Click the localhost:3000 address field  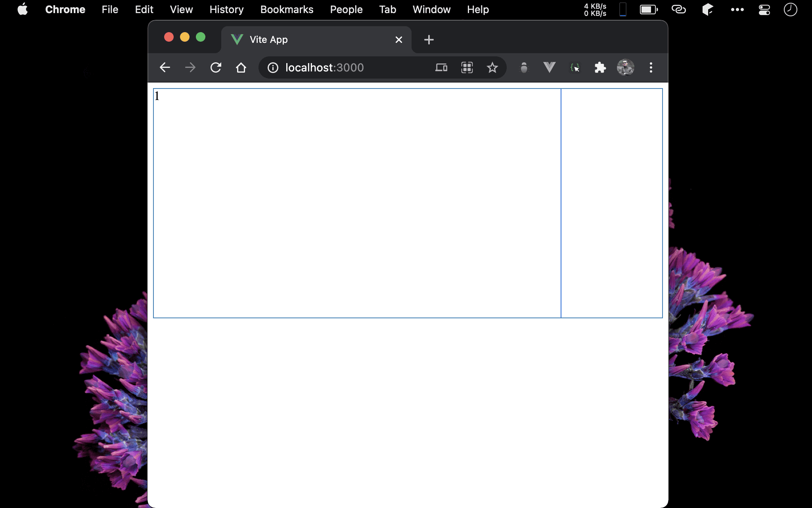(x=349, y=67)
